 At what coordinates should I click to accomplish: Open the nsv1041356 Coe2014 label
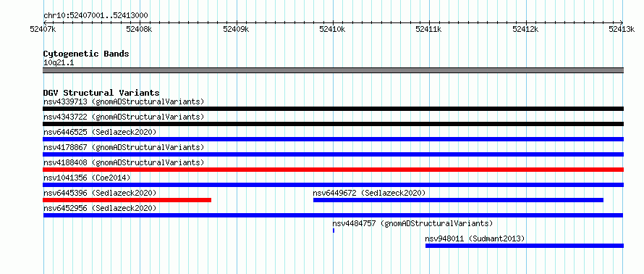tap(87, 178)
